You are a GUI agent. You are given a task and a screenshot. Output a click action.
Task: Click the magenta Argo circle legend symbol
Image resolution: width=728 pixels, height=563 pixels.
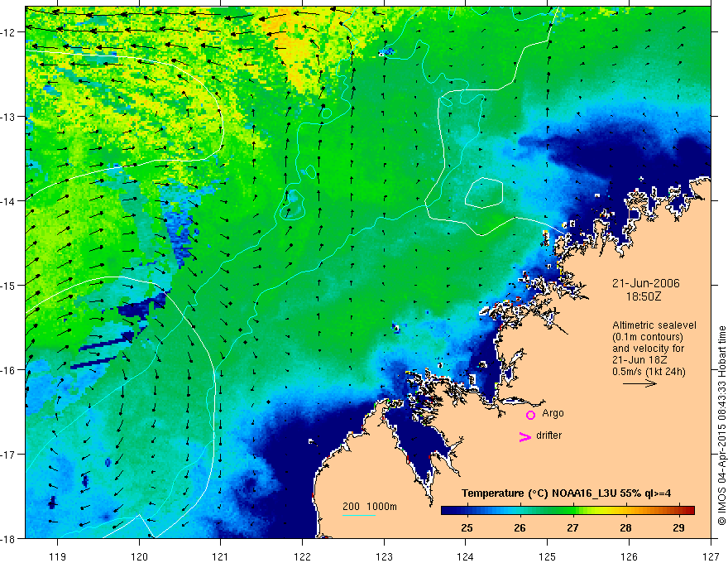(530, 415)
